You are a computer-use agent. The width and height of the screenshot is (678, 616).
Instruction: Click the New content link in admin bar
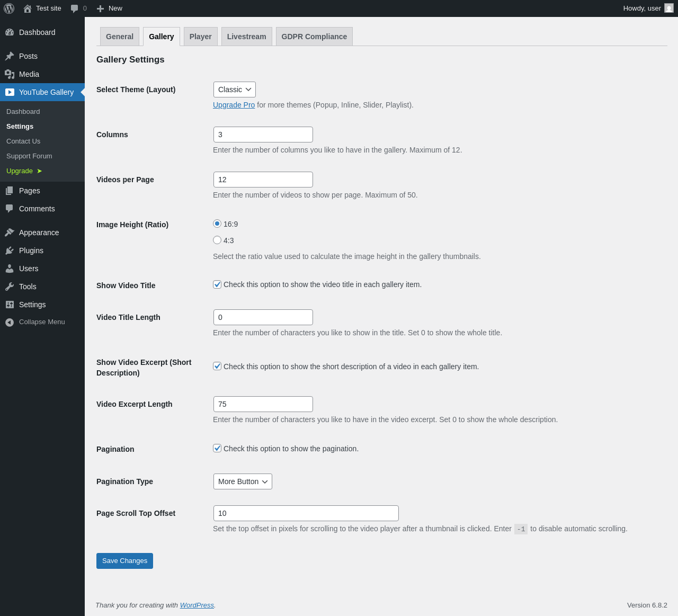110,8
